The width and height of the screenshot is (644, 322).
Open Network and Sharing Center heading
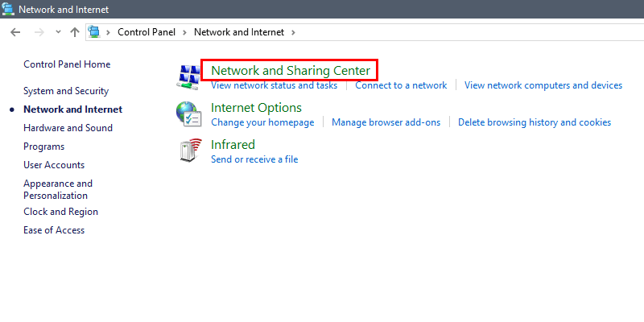291,71
